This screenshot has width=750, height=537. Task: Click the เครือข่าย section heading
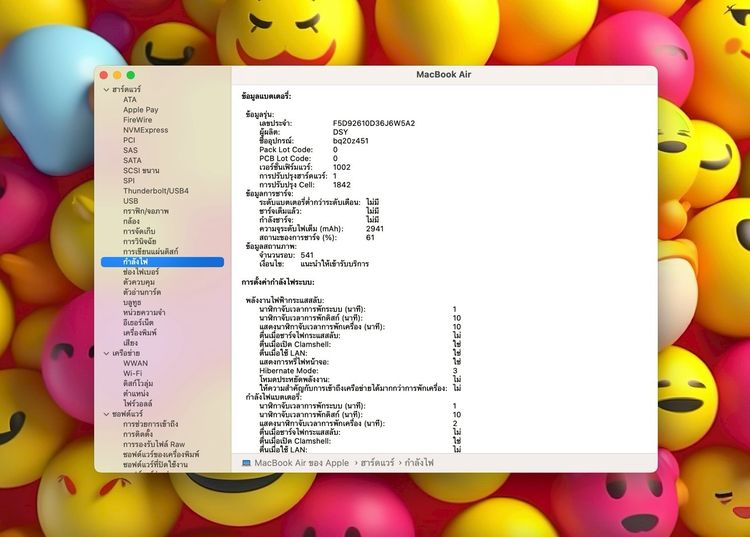pos(126,353)
